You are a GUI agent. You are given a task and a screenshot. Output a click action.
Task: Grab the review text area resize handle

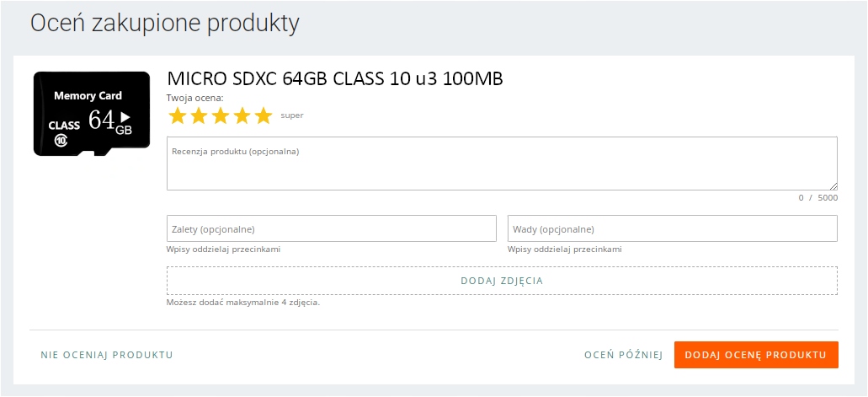[833, 186]
